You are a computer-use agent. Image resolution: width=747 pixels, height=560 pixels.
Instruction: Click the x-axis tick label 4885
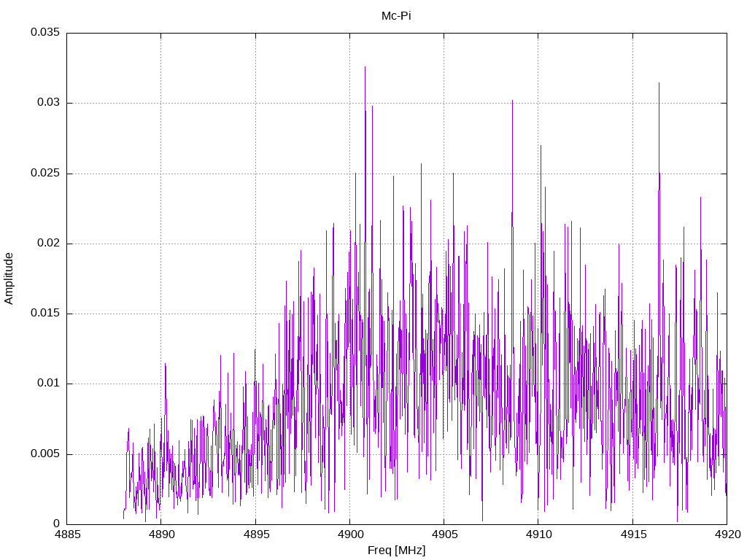(67, 534)
